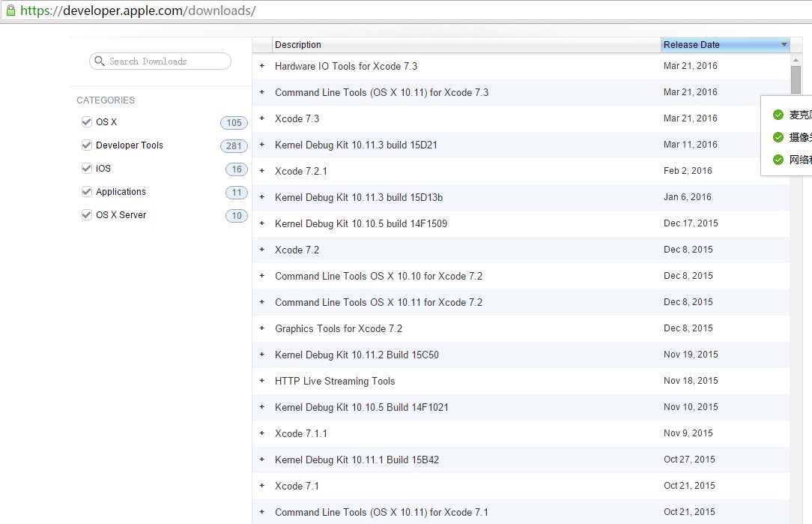The image size is (812, 524).
Task: Click the secure padlock icon in address bar
Action: click(x=10, y=10)
